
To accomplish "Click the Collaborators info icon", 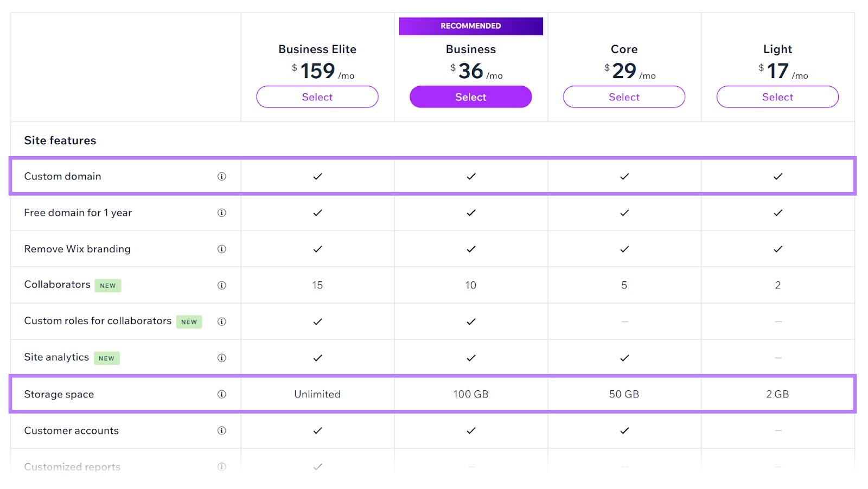I will click(x=221, y=285).
